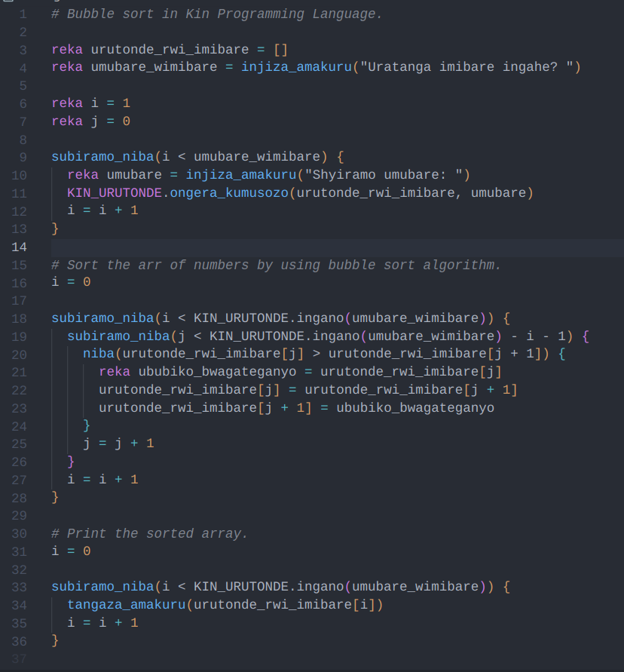Click line number 8 in the gutter
The width and height of the screenshot is (624, 672).
(x=23, y=140)
